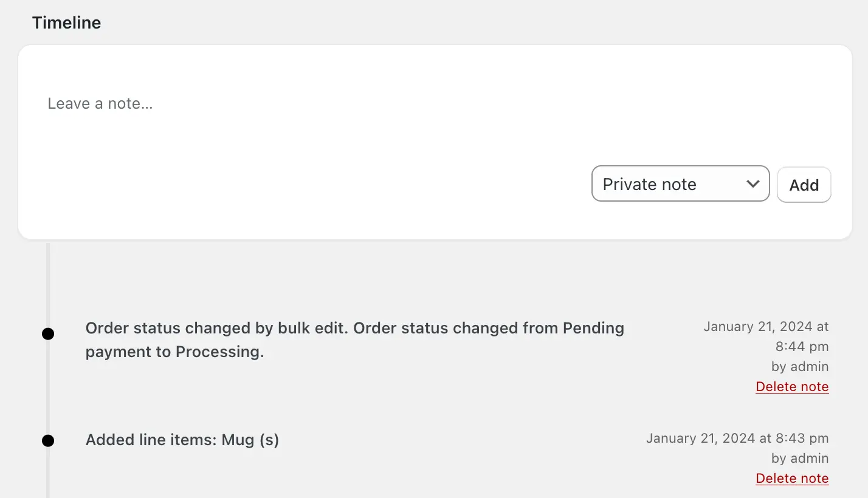Delete the Added line items Mug note
This screenshot has height=498, width=868.
[791, 478]
